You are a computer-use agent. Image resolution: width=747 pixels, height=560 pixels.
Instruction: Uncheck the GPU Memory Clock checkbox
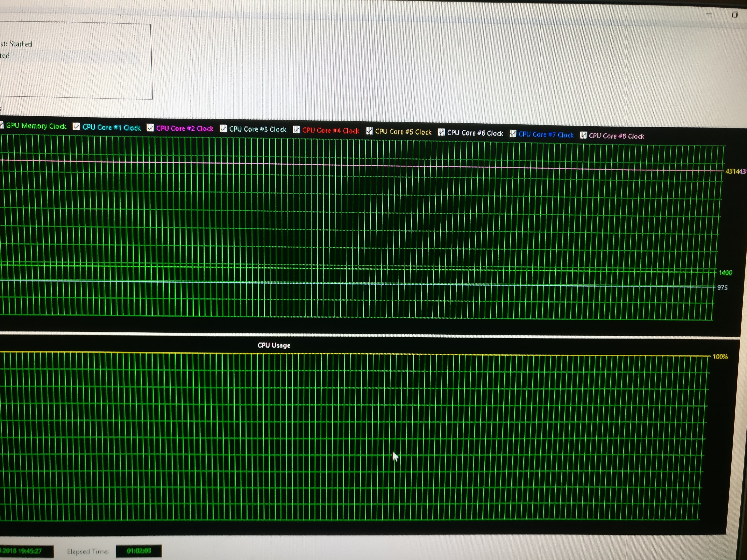point(2,126)
